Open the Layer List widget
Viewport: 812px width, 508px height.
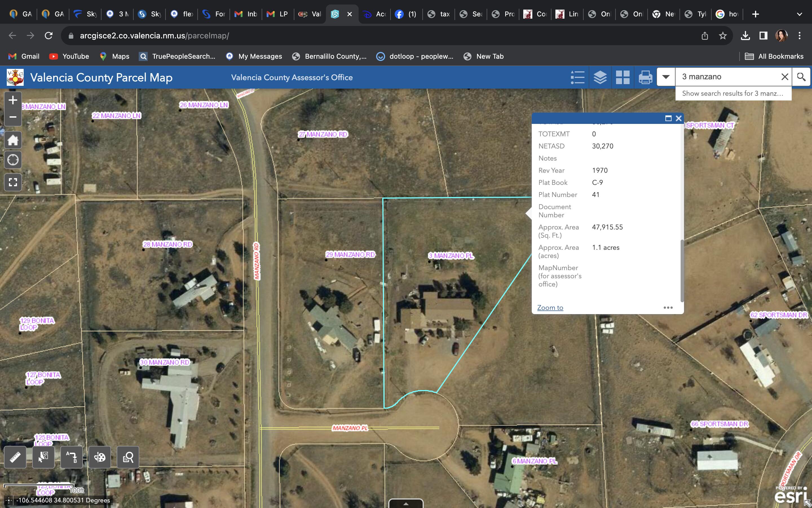point(600,77)
